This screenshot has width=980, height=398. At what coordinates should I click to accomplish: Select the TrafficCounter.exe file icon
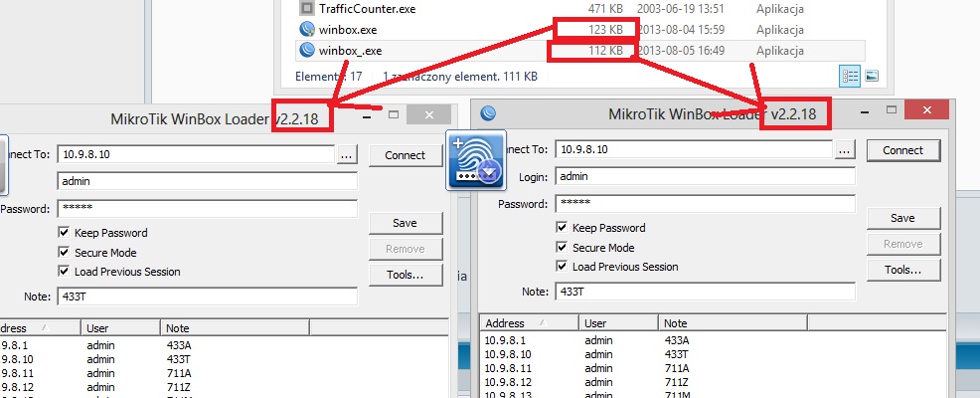point(306,9)
